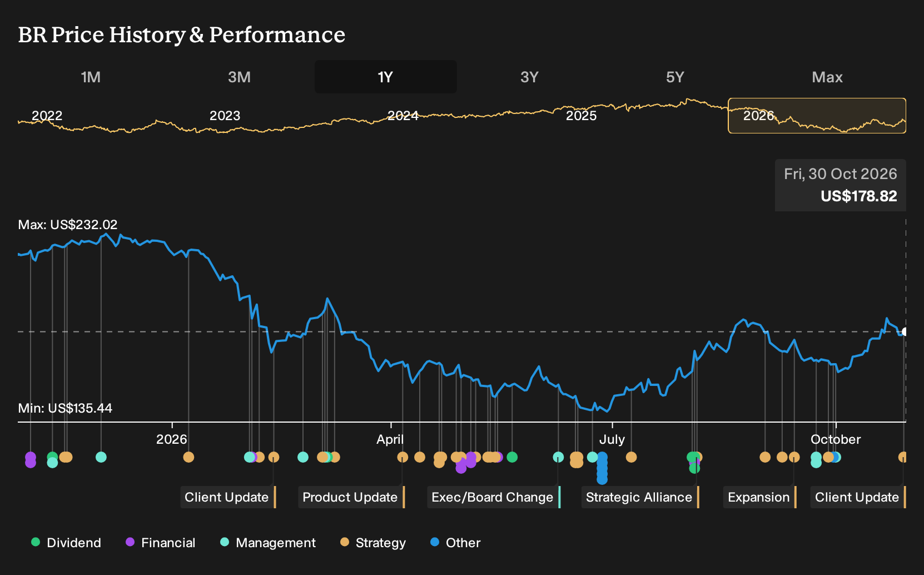Screen dimensions: 924x575
Task: Click the white current-price point on the chart line
Action: (905, 332)
